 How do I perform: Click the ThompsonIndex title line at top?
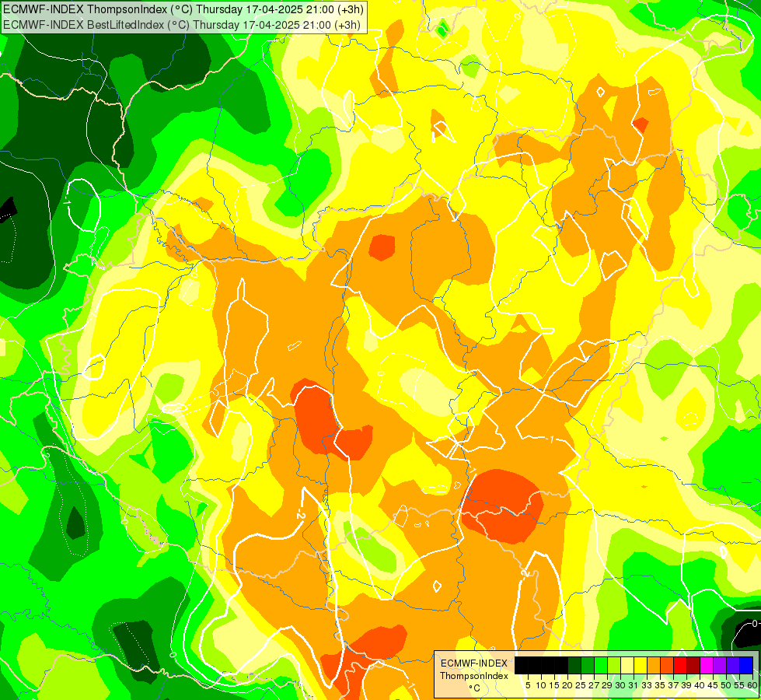(x=183, y=9)
